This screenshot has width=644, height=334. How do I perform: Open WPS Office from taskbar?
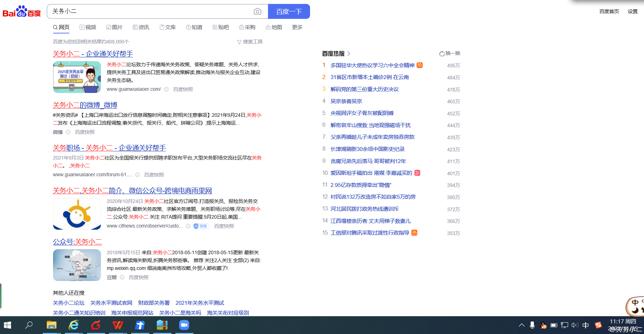click(x=118, y=325)
